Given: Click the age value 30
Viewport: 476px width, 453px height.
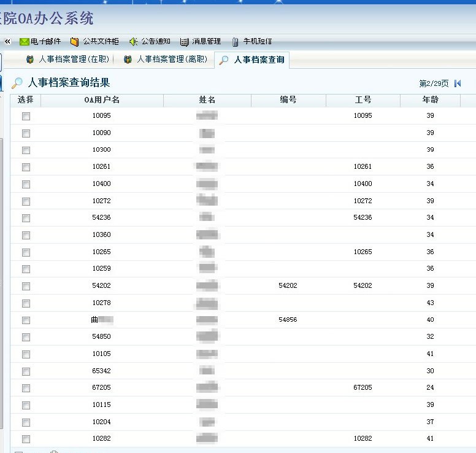Looking at the screenshot, I should pos(430,371).
